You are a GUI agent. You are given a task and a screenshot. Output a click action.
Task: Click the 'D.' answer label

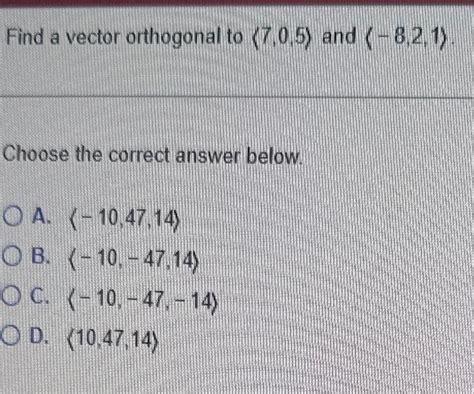click(38, 335)
